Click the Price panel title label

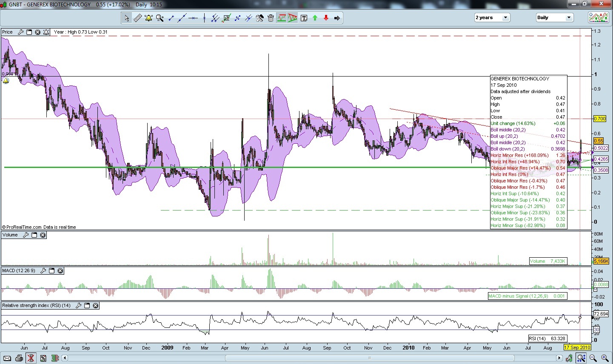8,32
